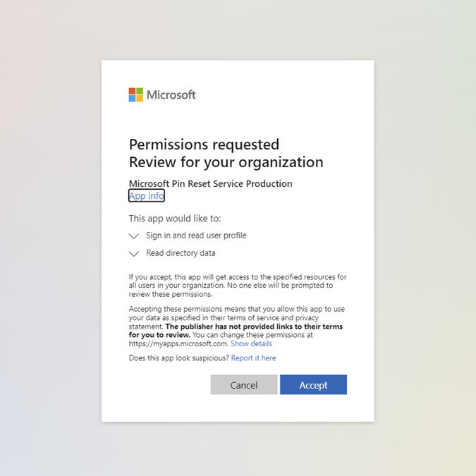Expand the Read directory data chevron
The width and height of the screenshot is (476, 476).
tap(134, 254)
